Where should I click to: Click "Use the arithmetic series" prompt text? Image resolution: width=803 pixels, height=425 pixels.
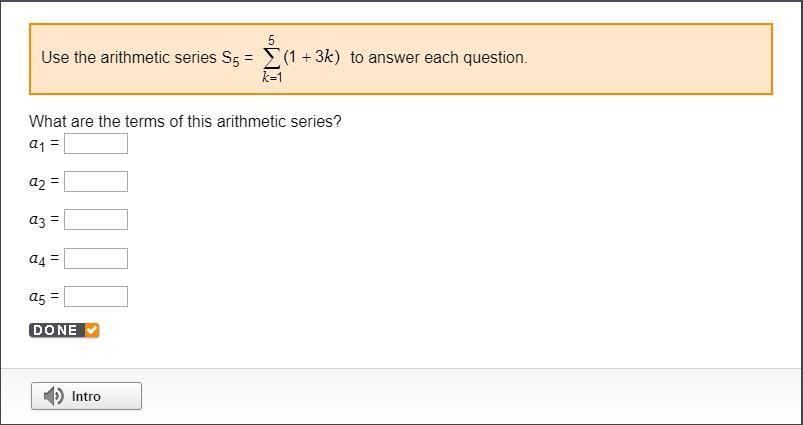[128, 58]
